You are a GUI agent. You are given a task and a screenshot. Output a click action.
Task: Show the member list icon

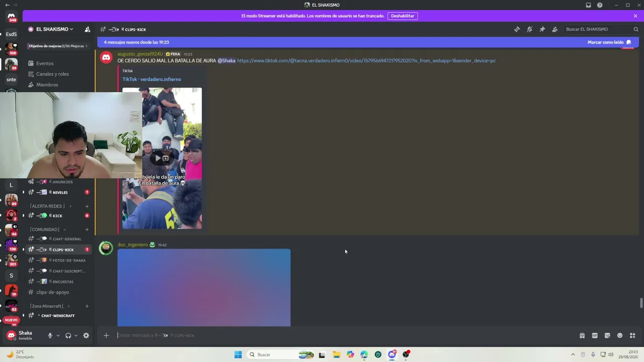click(x=554, y=29)
